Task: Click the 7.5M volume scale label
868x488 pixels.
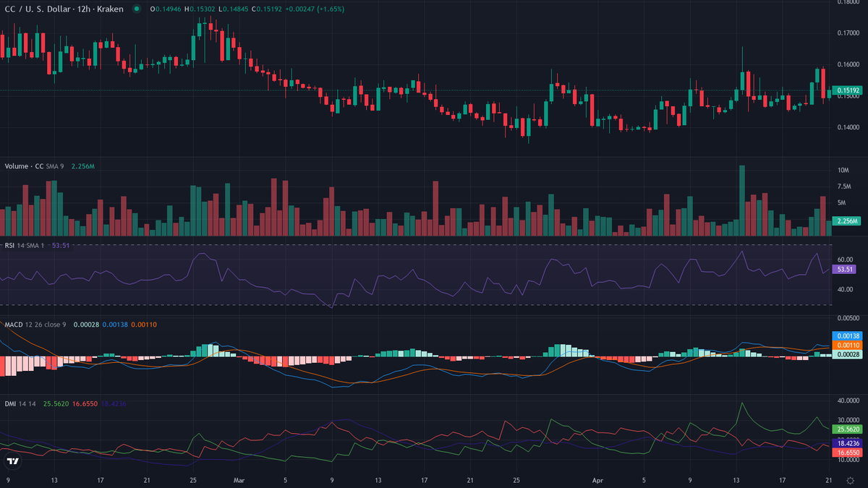Action: pos(844,187)
